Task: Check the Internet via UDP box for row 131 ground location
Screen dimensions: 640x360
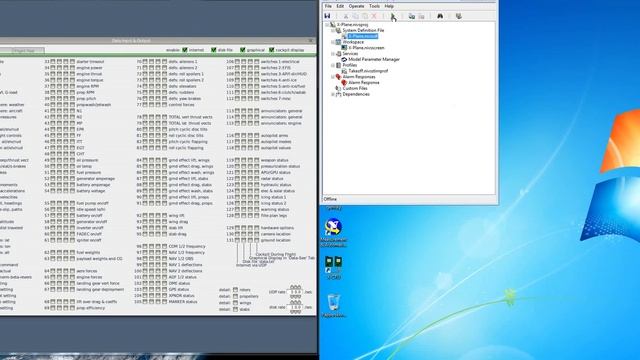Action: pyautogui.click(x=237, y=240)
